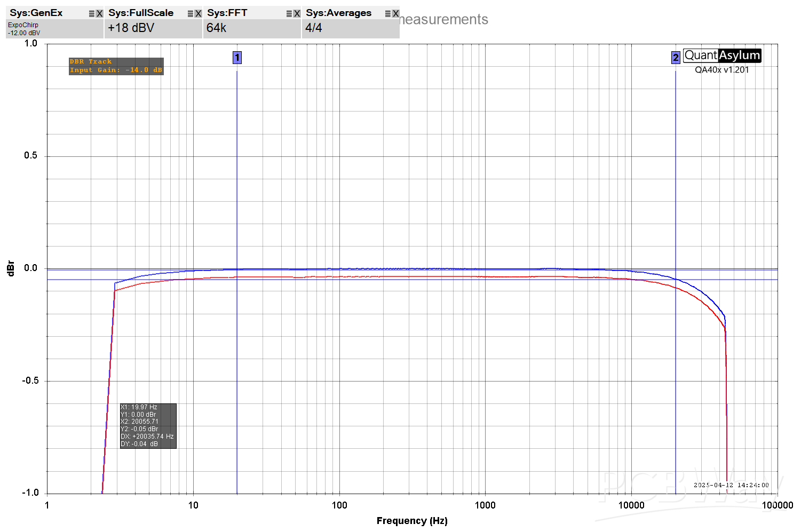Click the DBR Track input gain label
Viewport: 801px width, 532px height.
coord(116,66)
